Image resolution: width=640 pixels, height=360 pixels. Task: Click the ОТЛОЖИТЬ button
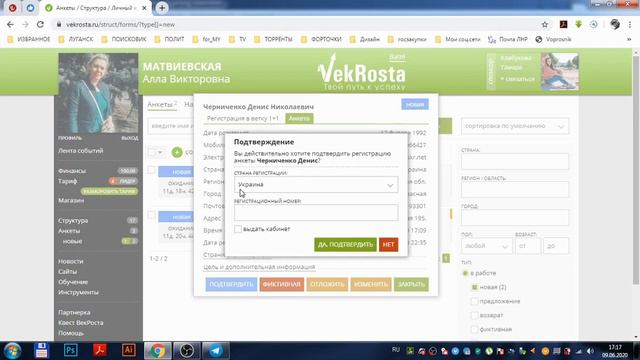pos(327,284)
